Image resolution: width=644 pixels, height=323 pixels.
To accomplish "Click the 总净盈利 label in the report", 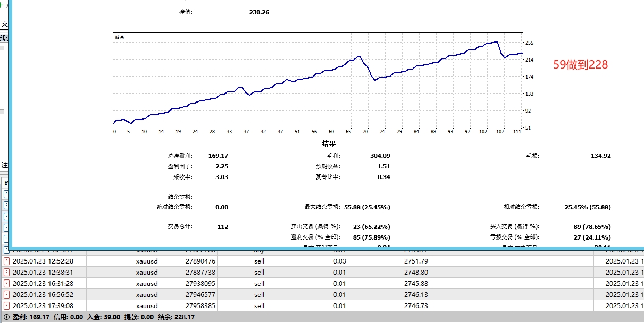I will (x=180, y=156).
